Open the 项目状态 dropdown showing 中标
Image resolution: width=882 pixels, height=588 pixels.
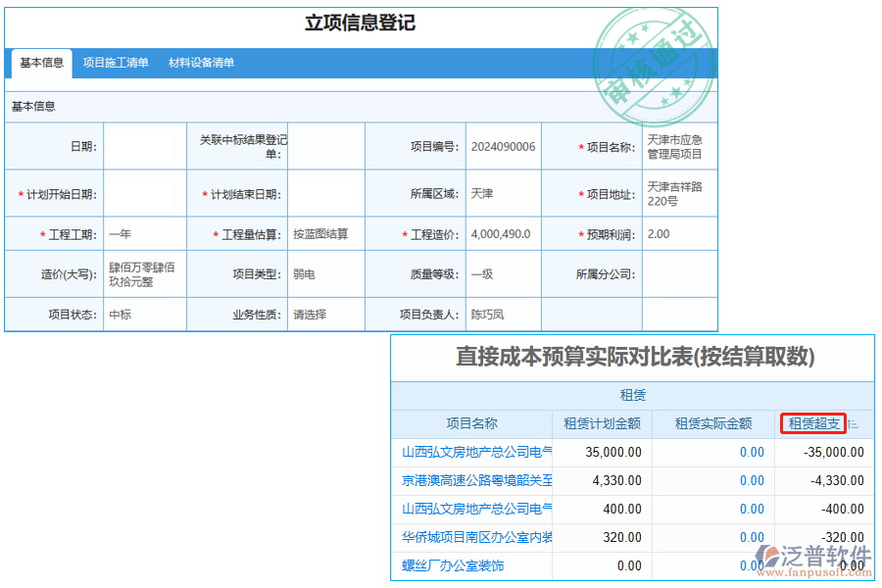pos(145,315)
